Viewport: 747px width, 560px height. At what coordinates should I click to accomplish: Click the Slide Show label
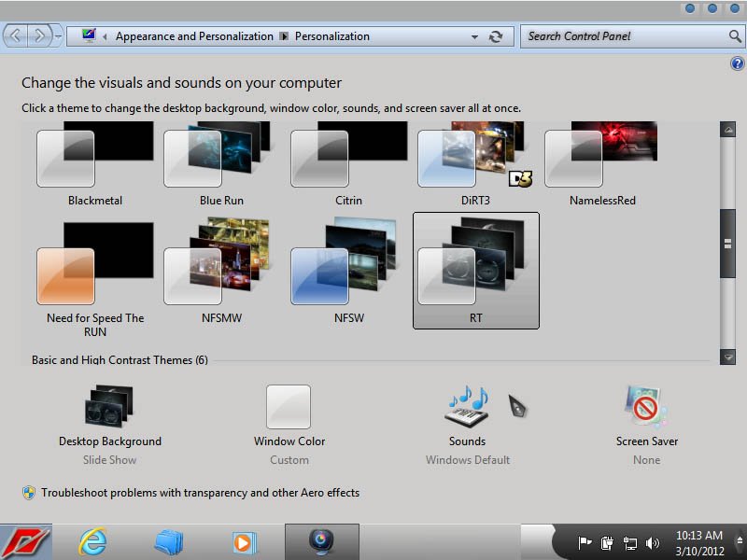[x=109, y=460]
